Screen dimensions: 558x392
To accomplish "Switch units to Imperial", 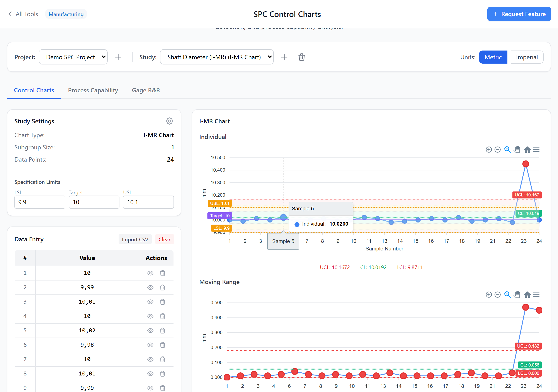I will pyautogui.click(x=527, y=57).
